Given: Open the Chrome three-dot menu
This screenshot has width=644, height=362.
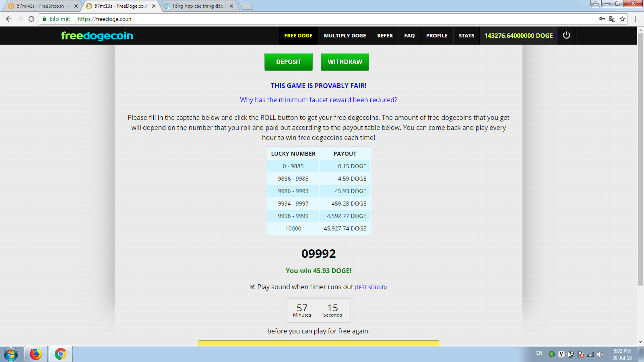Looking at the screenshot, I should (636, 19).
